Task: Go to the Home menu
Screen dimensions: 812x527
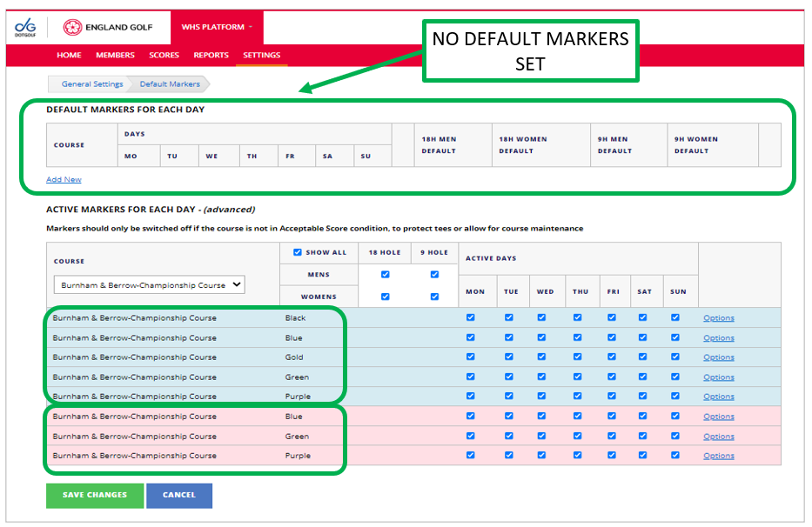Action: 69,55
